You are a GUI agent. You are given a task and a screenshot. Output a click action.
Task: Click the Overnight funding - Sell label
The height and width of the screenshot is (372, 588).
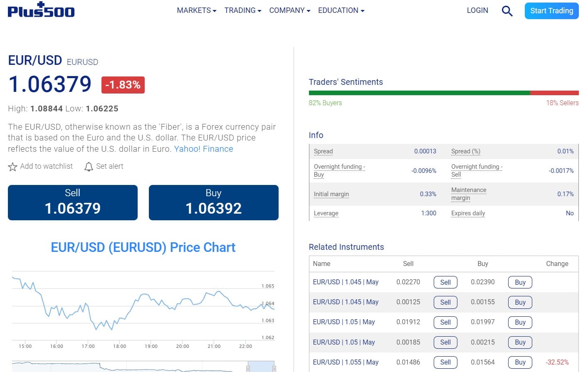point(477,170)
